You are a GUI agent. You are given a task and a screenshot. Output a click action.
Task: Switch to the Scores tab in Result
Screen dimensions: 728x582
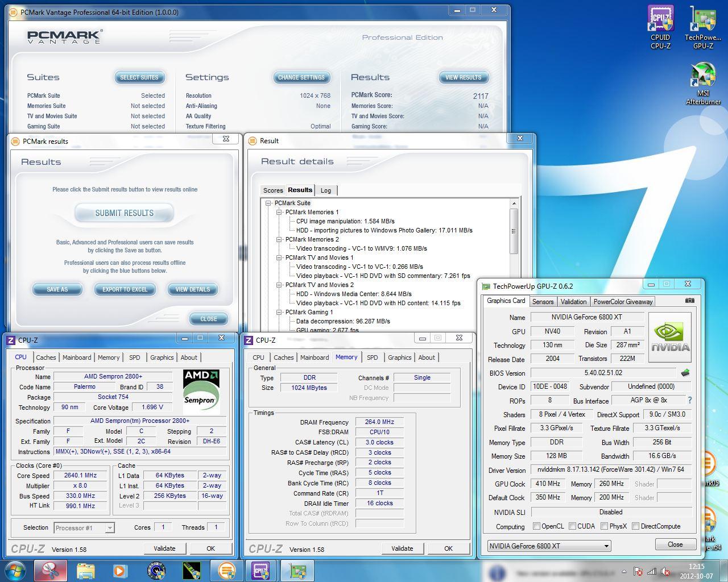[x=273, y=190]
